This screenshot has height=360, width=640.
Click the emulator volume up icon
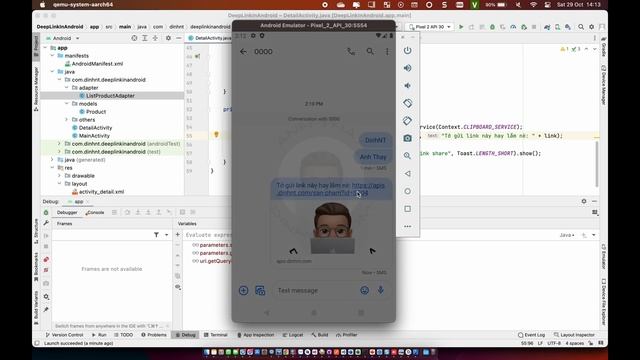407,68
